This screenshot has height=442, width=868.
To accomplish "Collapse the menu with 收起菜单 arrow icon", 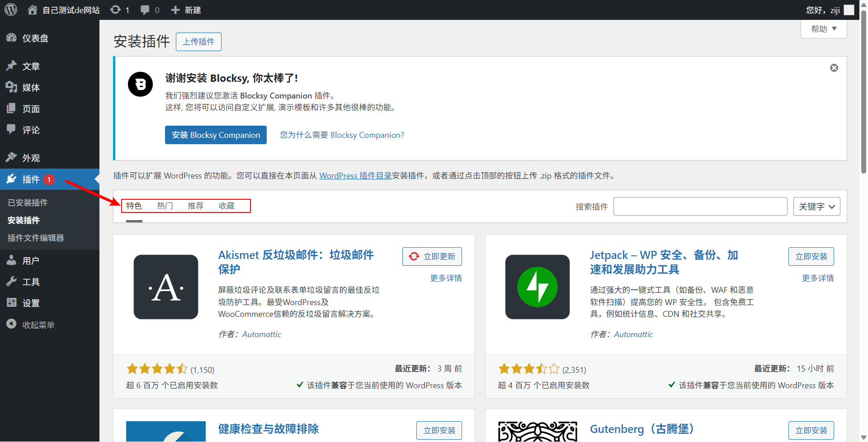I will point(11,324).
